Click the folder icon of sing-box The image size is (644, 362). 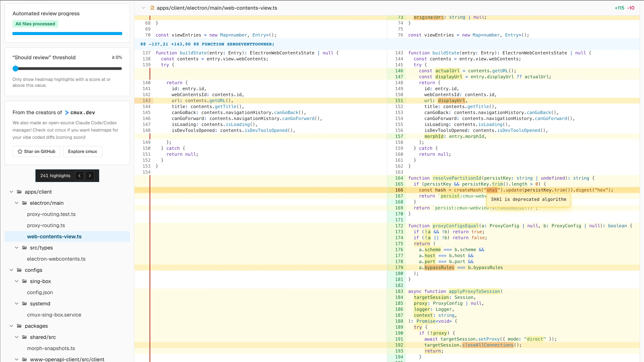[24, 281]
